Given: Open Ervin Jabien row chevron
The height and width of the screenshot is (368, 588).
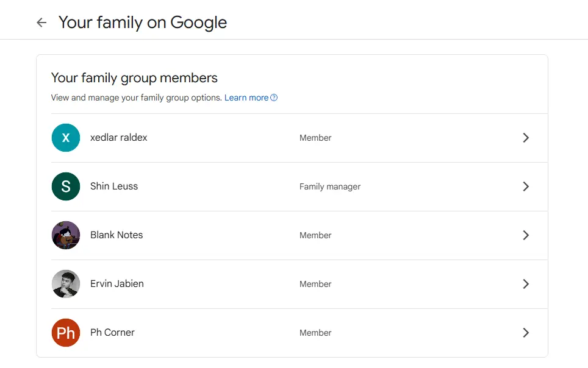Looking at the screenshot, I should 526,284.
